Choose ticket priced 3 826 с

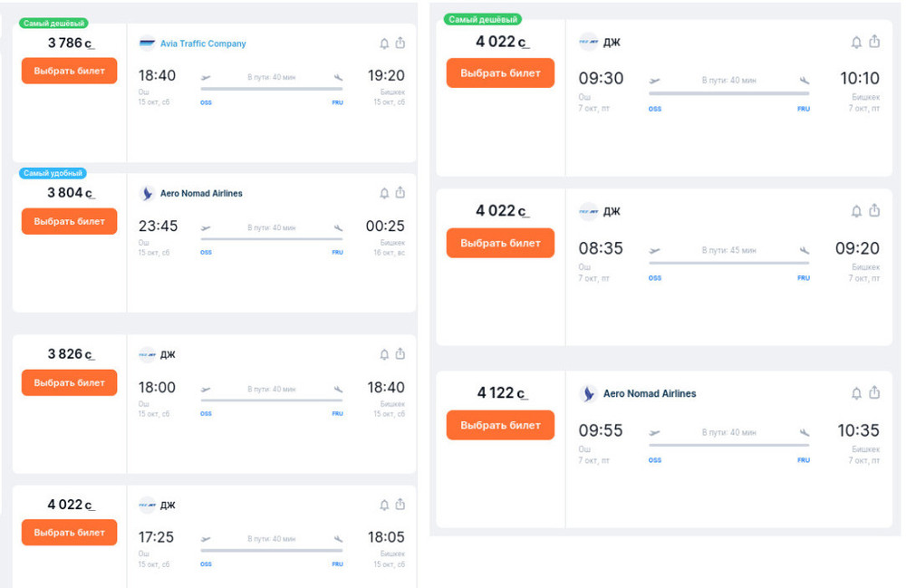click(x=70, y=382)
